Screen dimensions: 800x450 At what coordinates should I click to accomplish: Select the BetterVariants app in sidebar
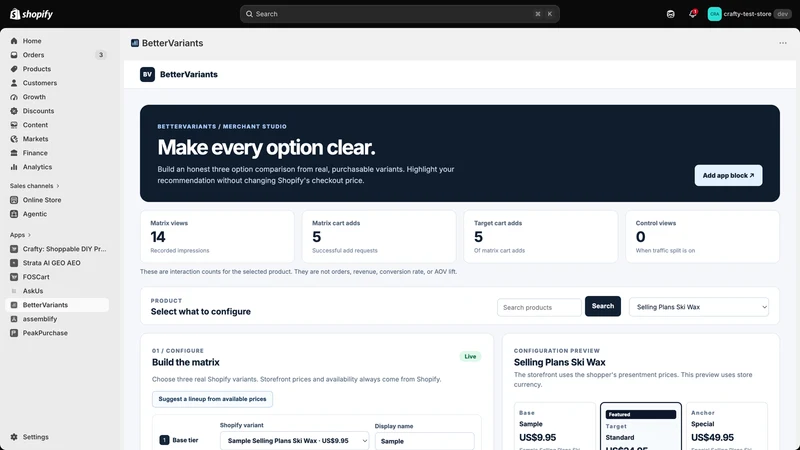(x=57, y=305)
